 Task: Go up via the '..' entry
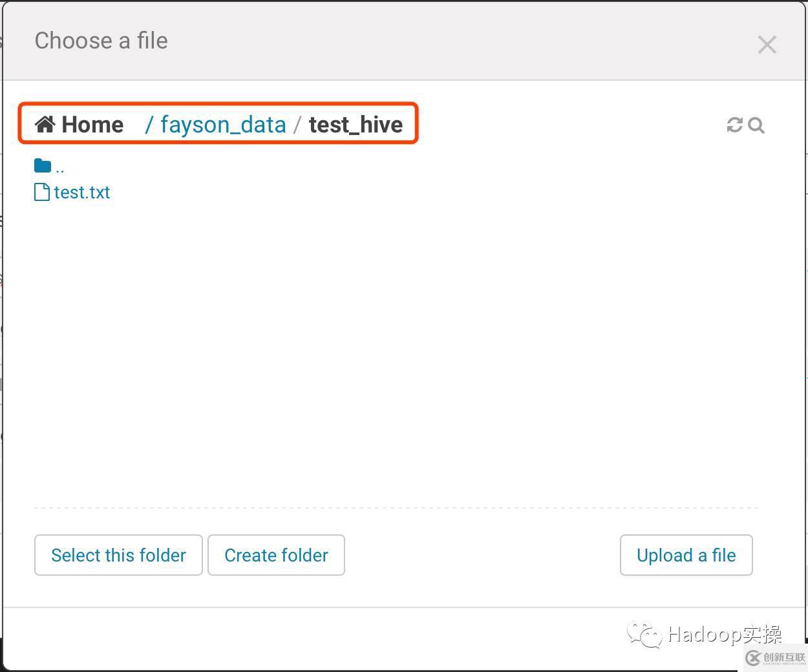[x=60, y=168]
